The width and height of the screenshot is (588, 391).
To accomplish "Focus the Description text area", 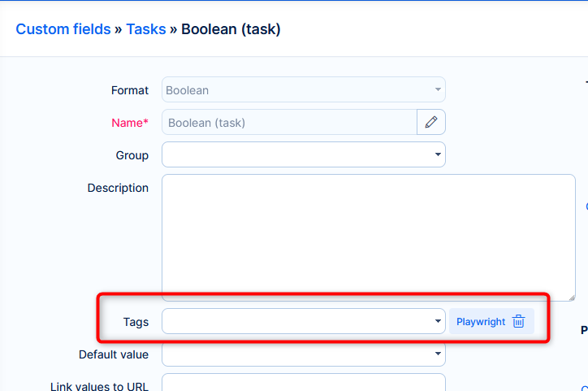I will (x=368, y=237).
